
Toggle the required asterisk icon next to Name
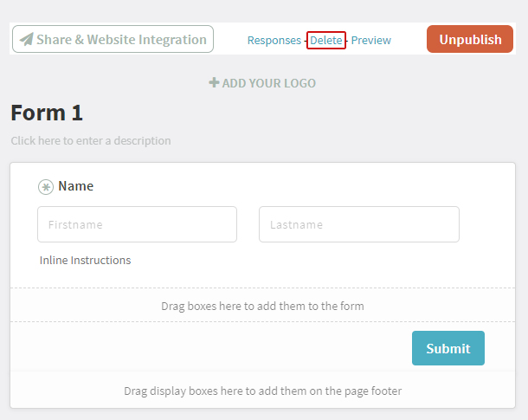46,187
